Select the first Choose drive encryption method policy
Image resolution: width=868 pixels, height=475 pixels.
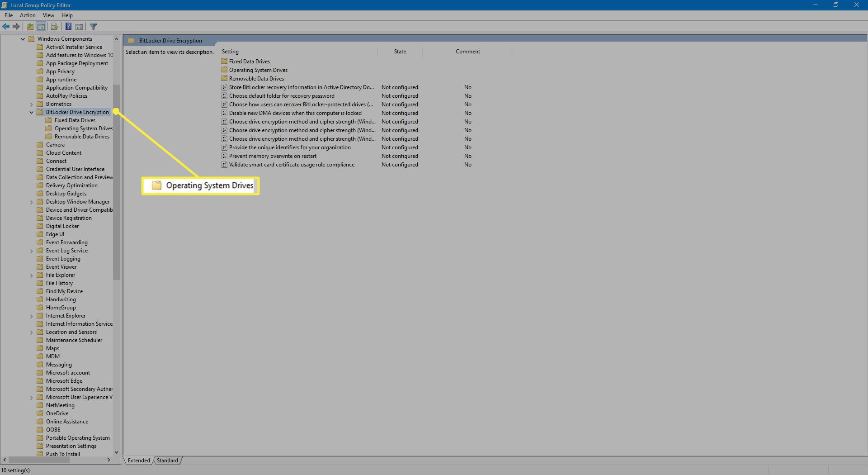302,122
